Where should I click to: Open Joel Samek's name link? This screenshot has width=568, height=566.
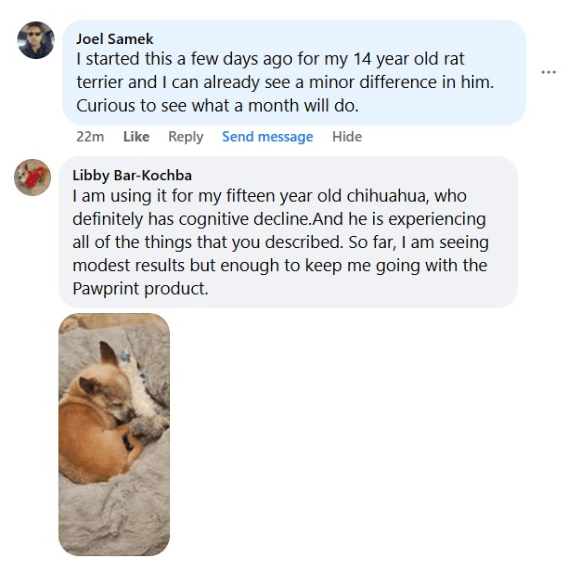coord(114,39)
